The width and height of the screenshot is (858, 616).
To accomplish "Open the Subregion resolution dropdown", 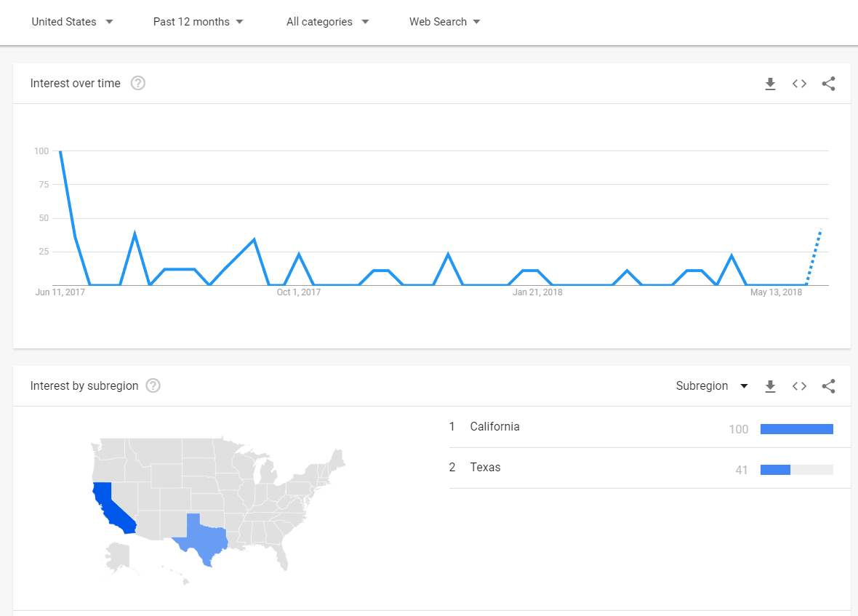I will (x=712, y=385).
